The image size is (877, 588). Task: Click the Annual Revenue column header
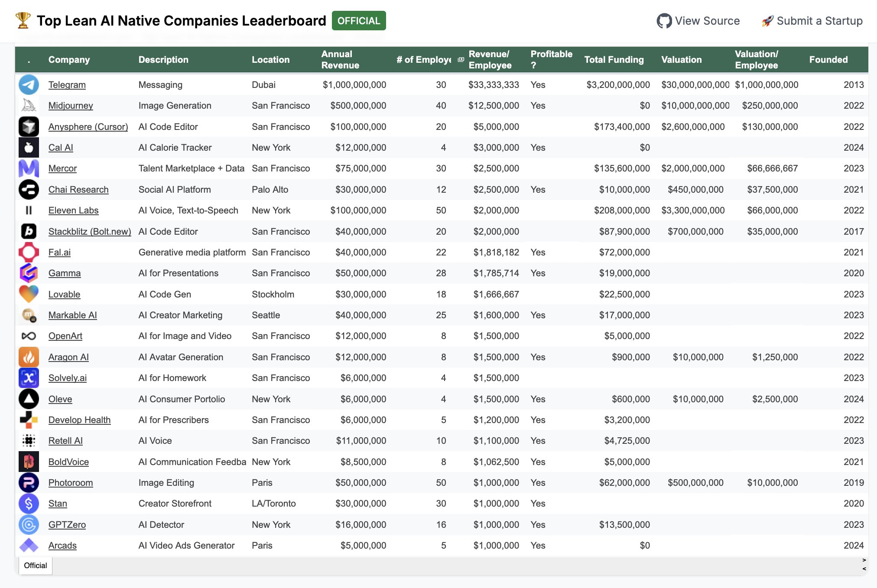340,60
